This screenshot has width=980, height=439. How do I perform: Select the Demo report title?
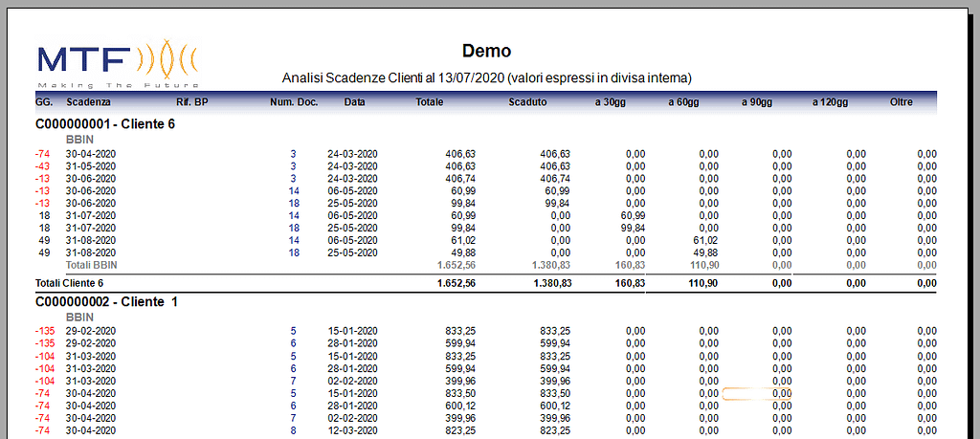pyautogui.click(x=486, y=51)
